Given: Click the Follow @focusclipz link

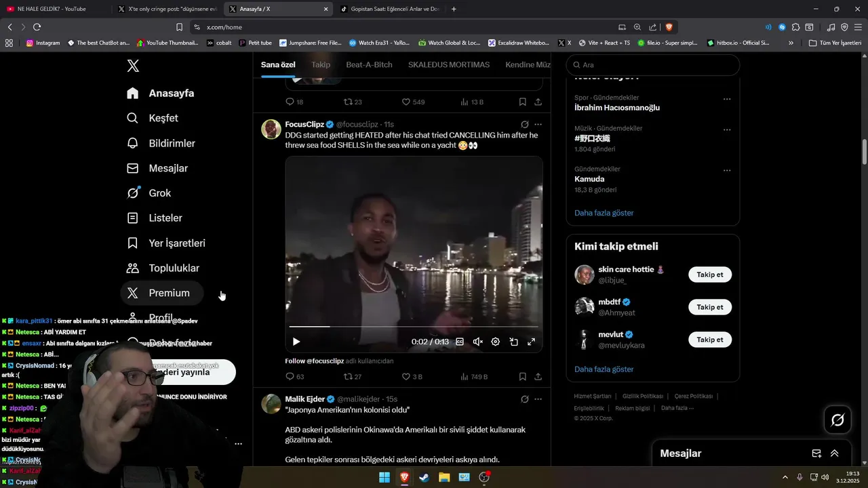Looking at the screenshot, I should pos(314,361).
